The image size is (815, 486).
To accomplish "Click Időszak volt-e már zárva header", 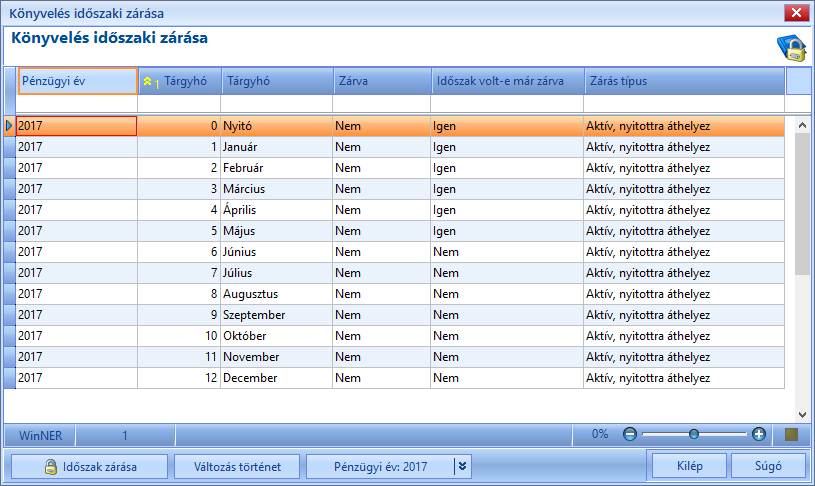I will (508, 81).
